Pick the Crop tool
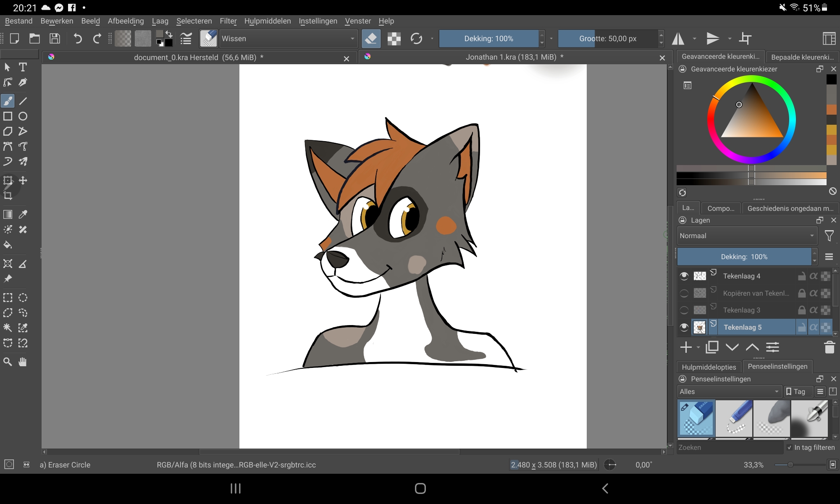This screenshot has width=840, height=504. [x=8, y=195]
